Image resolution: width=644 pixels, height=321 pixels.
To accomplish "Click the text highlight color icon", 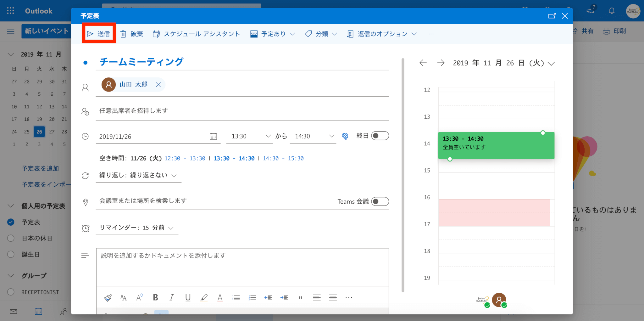I will click(204, 297).
